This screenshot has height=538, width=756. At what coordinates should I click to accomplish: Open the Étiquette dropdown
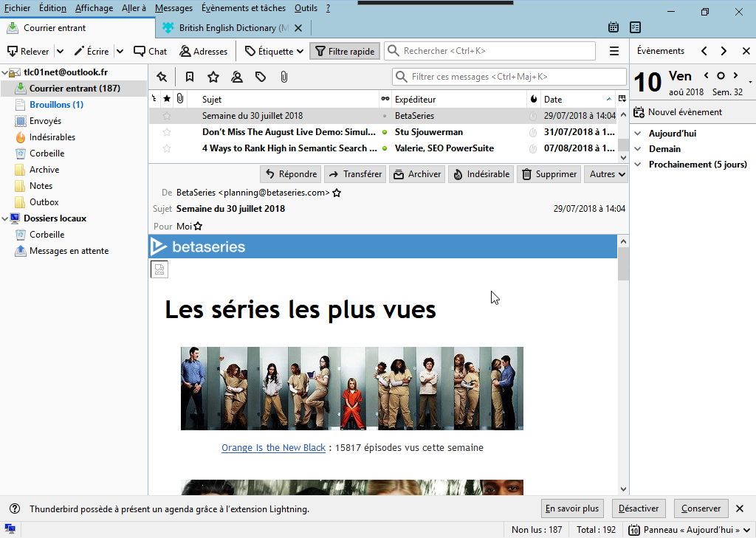click(274, 51)
